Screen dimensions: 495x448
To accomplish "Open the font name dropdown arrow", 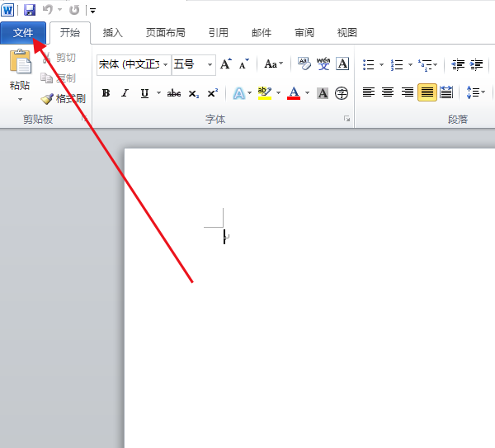I will click(x=166, y=64).
